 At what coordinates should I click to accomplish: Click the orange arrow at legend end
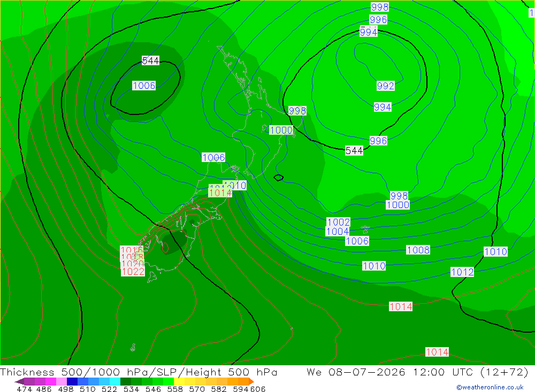point(251,381)
